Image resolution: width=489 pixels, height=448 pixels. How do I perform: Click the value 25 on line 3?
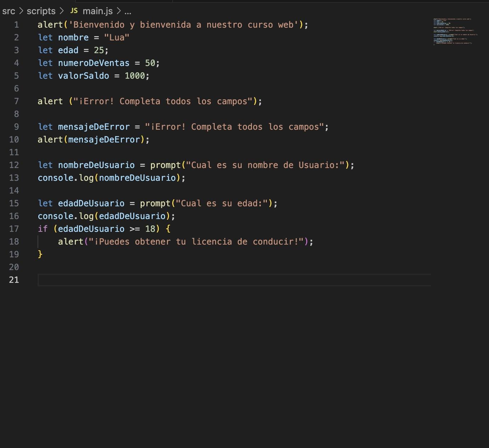pyautogui.click(x=99, y=50)
